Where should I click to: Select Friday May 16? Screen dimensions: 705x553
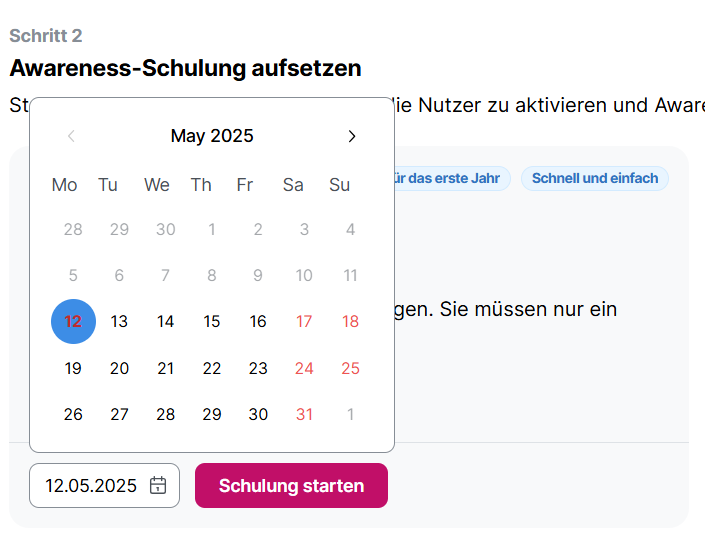tap(258, 322)
